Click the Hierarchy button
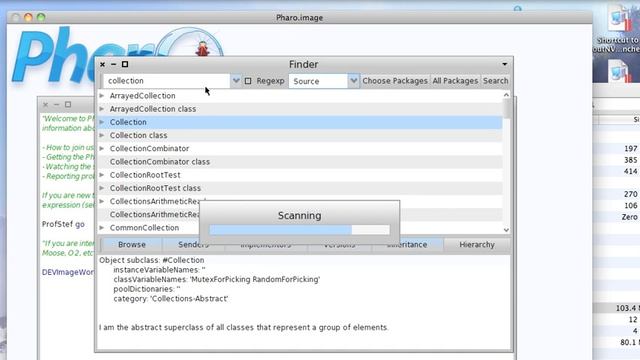The height and width of the screenshot is (360, 640). click(x=477, y=244)
